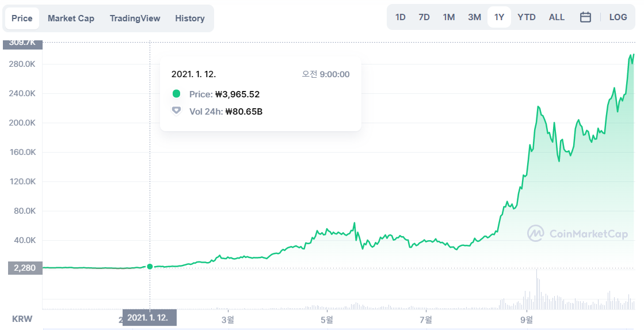The width and height of the screenshot is (644, 330).
Task: Click the KRW currency label
Action: point(22,319)
